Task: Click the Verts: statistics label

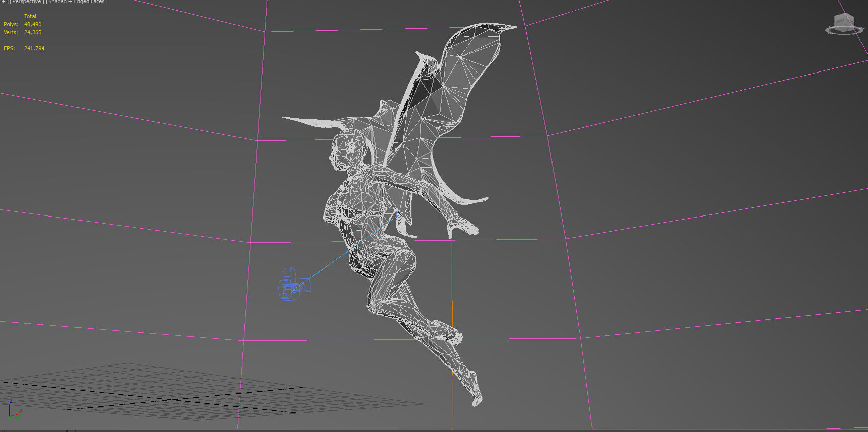Action: (x=11, y=32)
